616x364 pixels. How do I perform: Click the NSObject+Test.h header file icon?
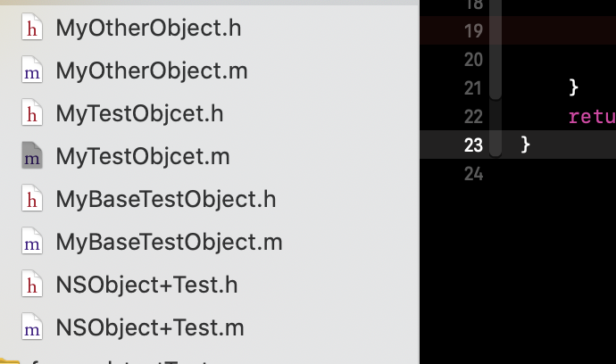[x=32, y=285]
